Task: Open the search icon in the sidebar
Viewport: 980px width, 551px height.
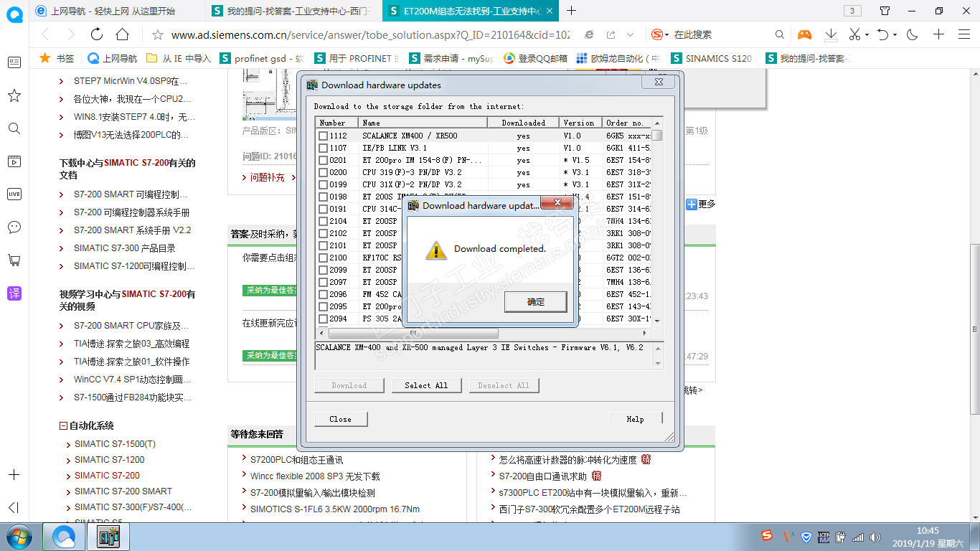Action: point(14,128)
